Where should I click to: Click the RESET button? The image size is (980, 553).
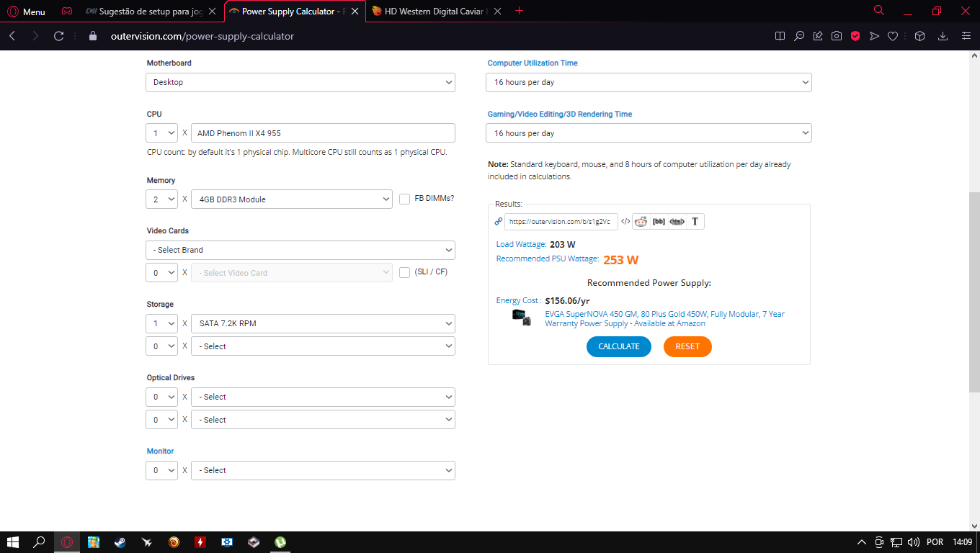pos(687,346)
